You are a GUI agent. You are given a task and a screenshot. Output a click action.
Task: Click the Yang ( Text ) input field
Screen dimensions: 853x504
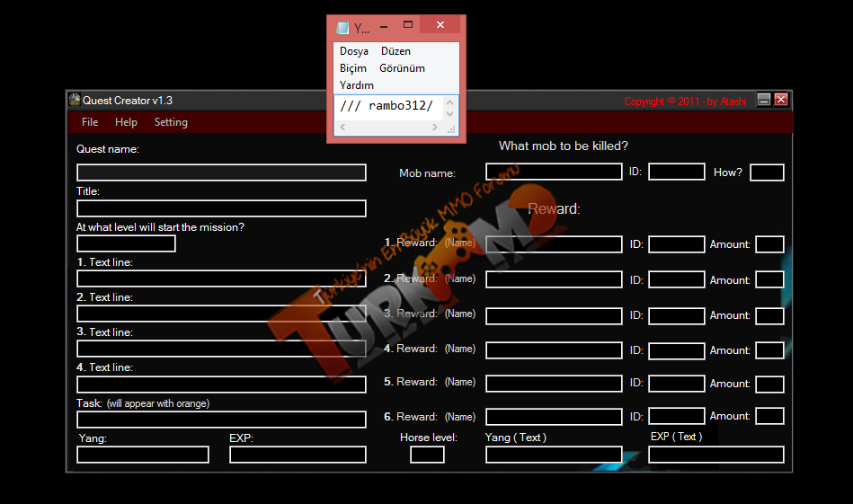pos(554,455)
